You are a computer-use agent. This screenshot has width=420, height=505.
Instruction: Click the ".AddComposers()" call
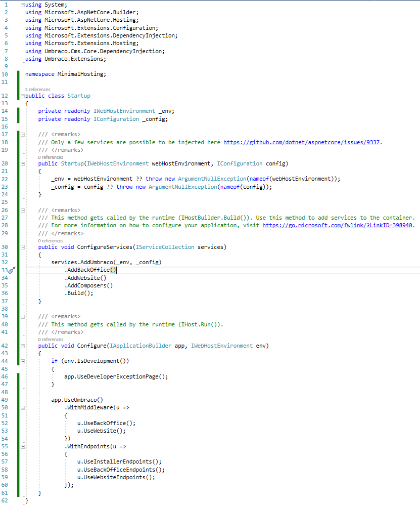(88, 286)
